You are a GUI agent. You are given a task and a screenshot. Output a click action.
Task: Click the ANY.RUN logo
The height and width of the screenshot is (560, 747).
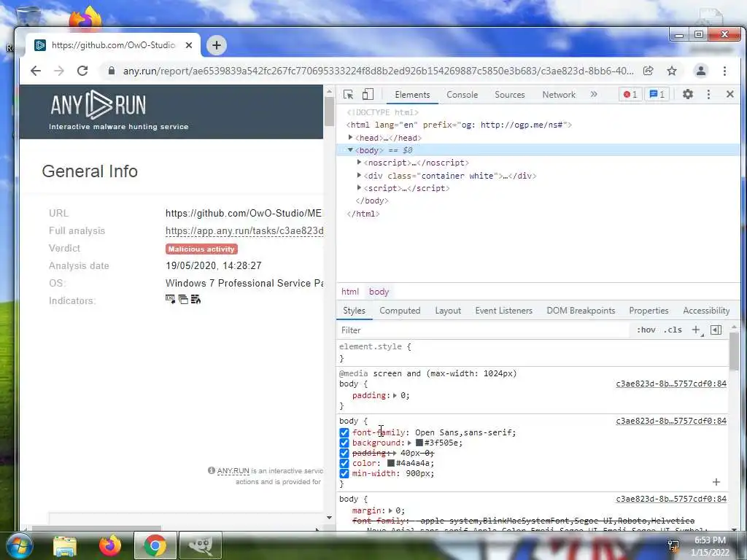pos(98,105)
